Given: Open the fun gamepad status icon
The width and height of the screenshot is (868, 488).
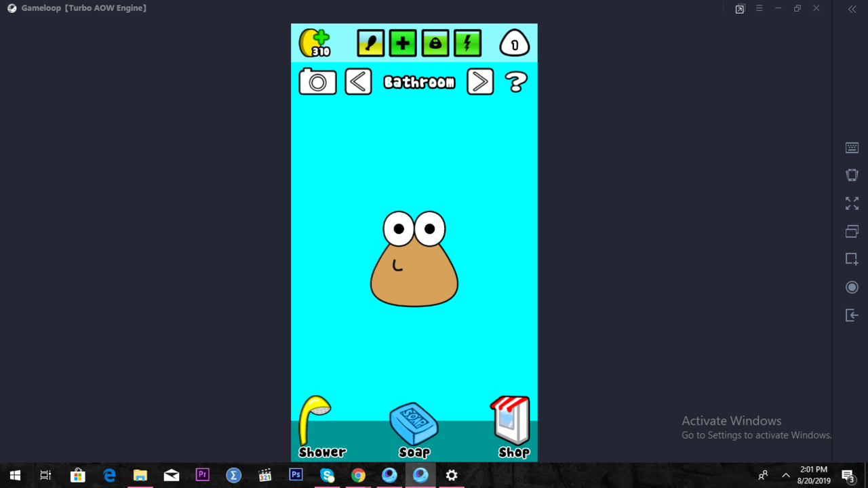Looking at the screenshot, I should coord(435,43).
